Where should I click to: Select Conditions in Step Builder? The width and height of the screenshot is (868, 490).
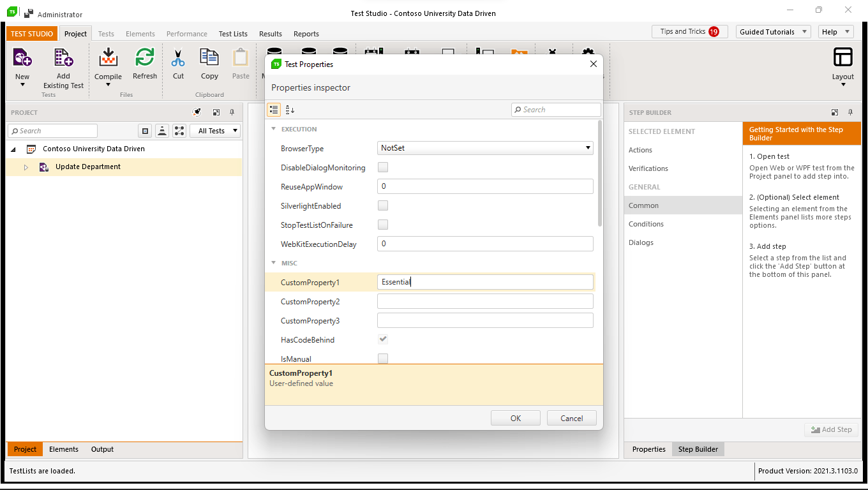(683, 224)
